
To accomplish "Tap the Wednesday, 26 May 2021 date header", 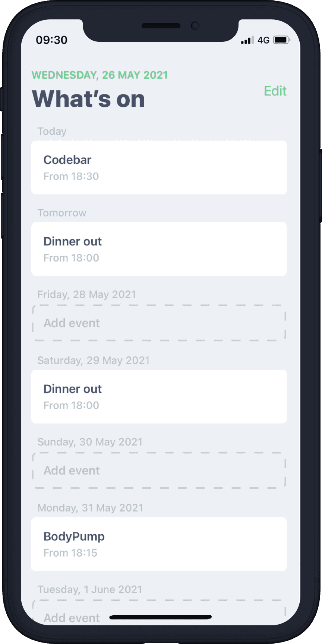I will click(x=100, y=75).
